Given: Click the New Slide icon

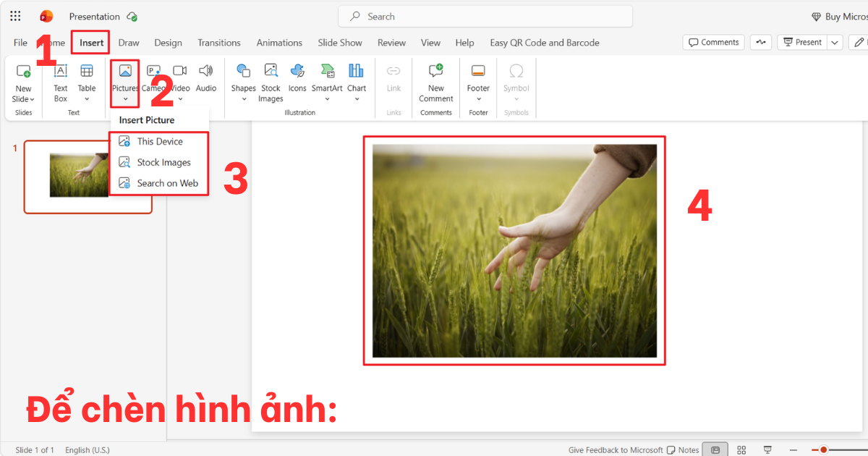Looking at the screenshot, I should coord(23,71).
